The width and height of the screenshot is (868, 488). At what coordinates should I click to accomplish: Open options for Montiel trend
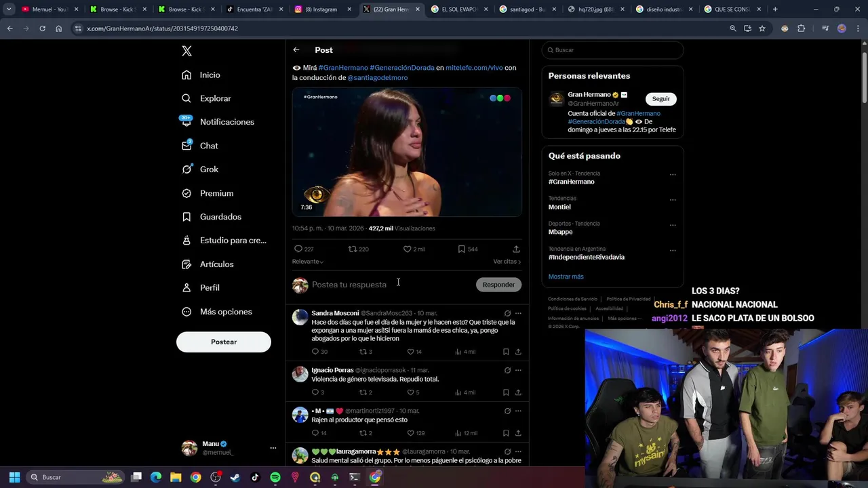click(673, 199)
